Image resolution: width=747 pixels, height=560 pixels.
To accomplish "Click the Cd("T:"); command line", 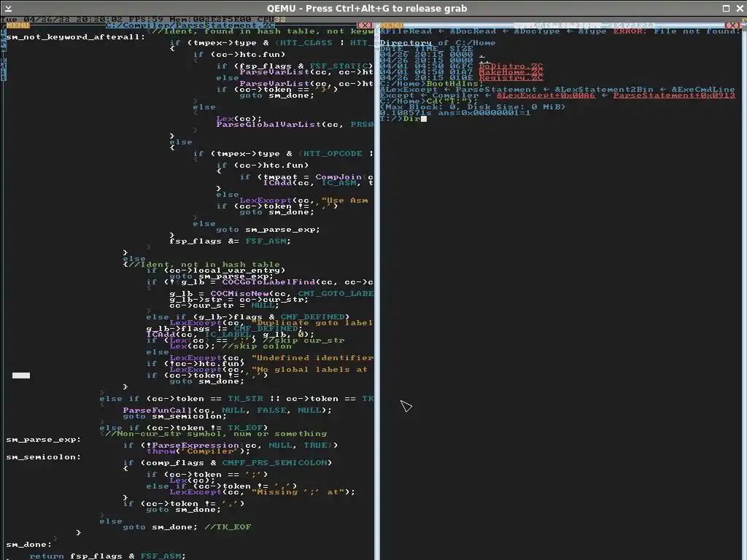I will pyautogui.click(x=428, y=101).
